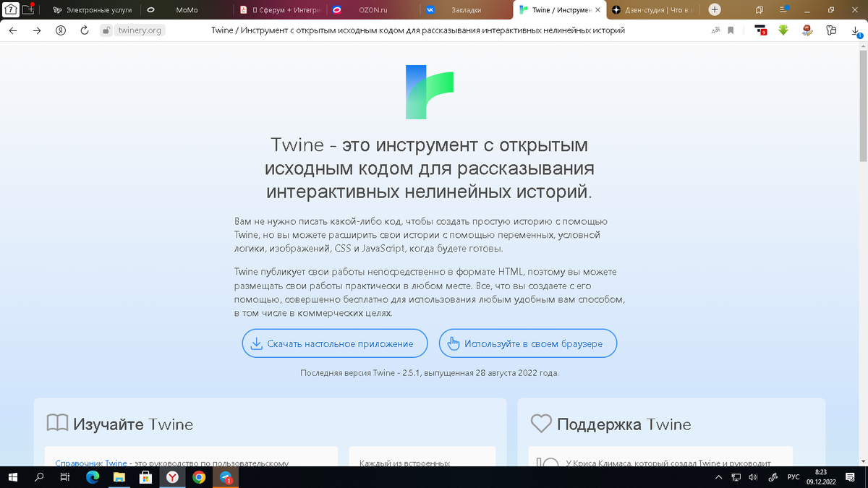Switch to the Дзен-студия tab
The image size is (868, 488).
653,10
